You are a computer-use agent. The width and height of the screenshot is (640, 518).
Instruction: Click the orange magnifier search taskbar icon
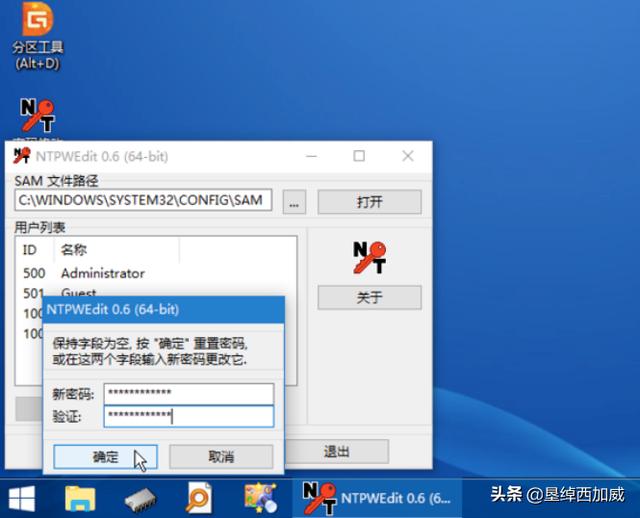pos(200,496)
